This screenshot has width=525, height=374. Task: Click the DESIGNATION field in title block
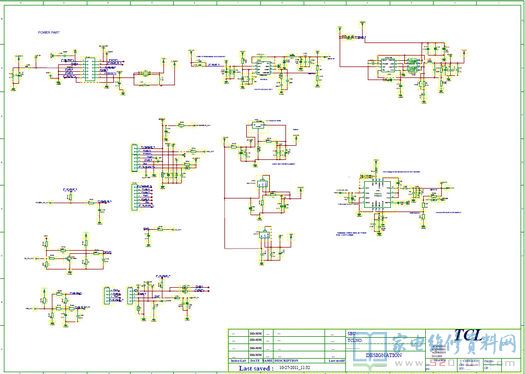pos(384,355)
